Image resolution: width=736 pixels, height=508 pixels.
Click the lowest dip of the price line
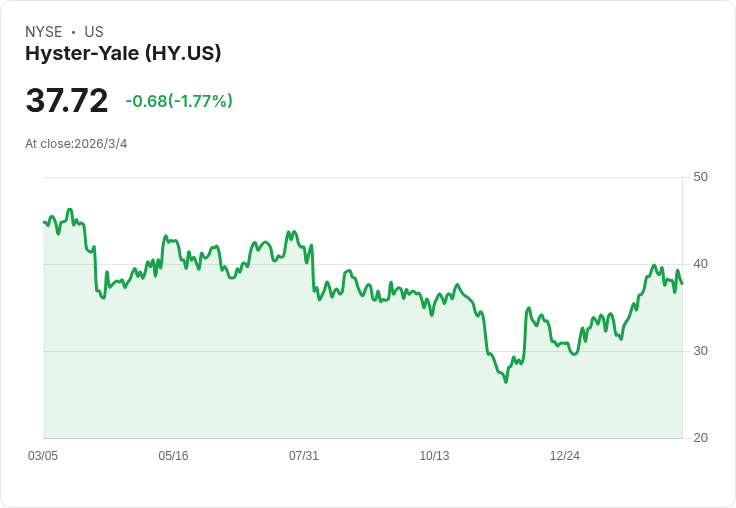[506, 382]
